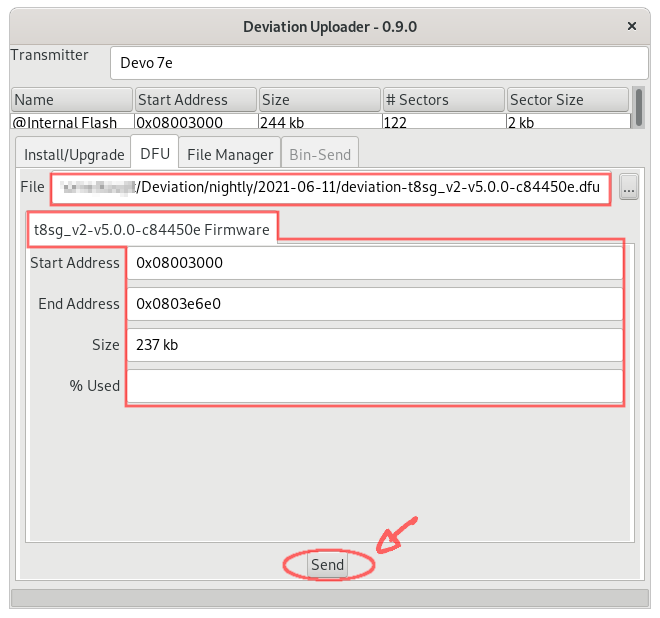
Task: Select the t8sg_v2-v5.0.0-c84450e Firmware tab
Action: point(152,229)
